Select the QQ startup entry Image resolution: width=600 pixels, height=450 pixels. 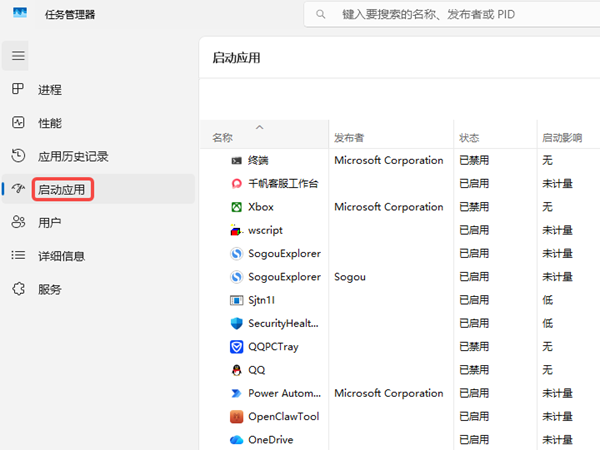point(256,370)
